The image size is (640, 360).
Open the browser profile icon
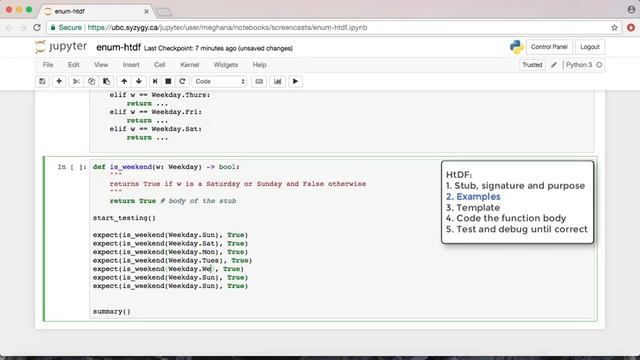(631, 9)
